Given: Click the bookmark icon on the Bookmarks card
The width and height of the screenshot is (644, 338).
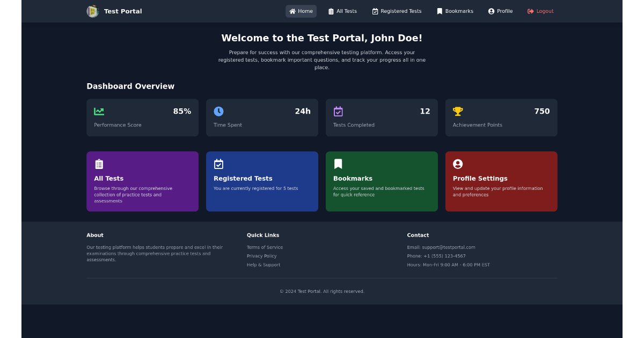Looking at the screenshot, I should [338, 164].
